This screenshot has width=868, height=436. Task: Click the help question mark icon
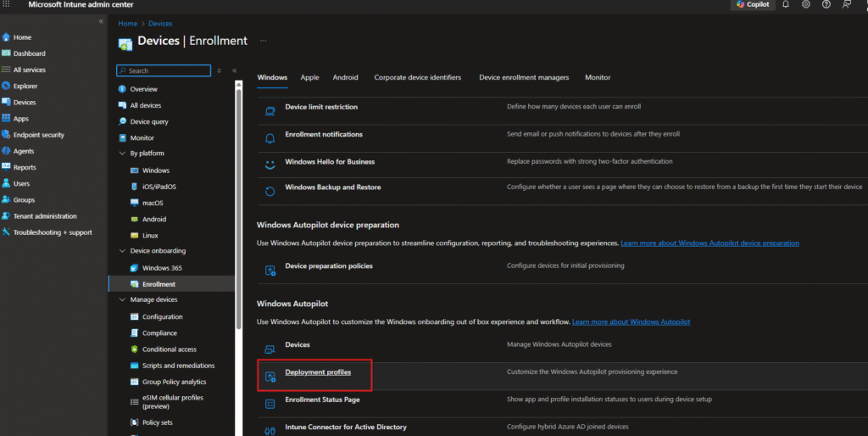click(x=826, y=4)
